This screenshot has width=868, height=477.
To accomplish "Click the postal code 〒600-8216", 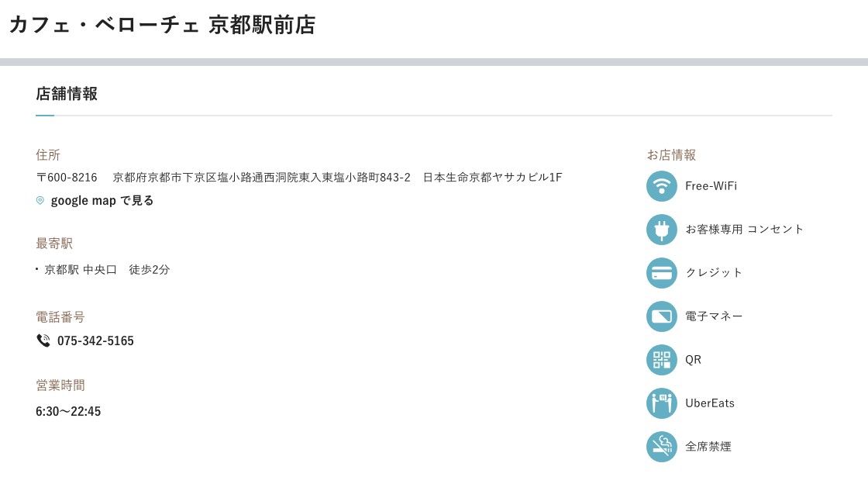I will pyautogui.click(x=67, y=178).
